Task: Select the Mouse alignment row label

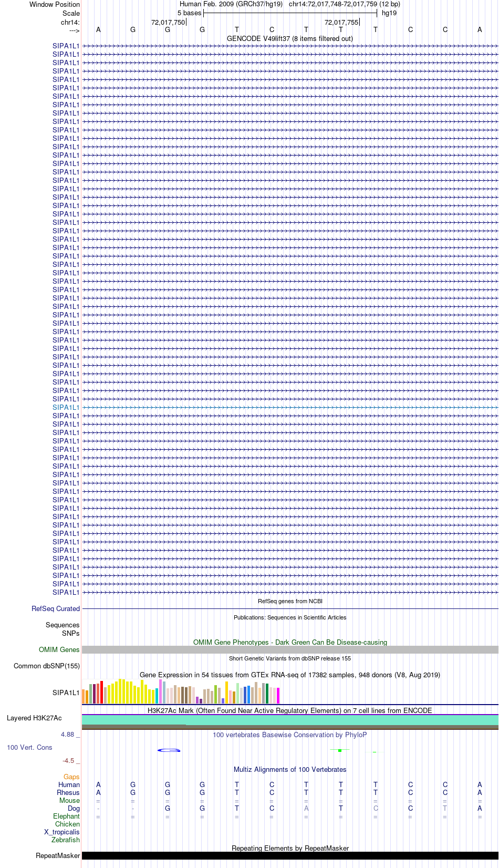Action: [69, 800]
